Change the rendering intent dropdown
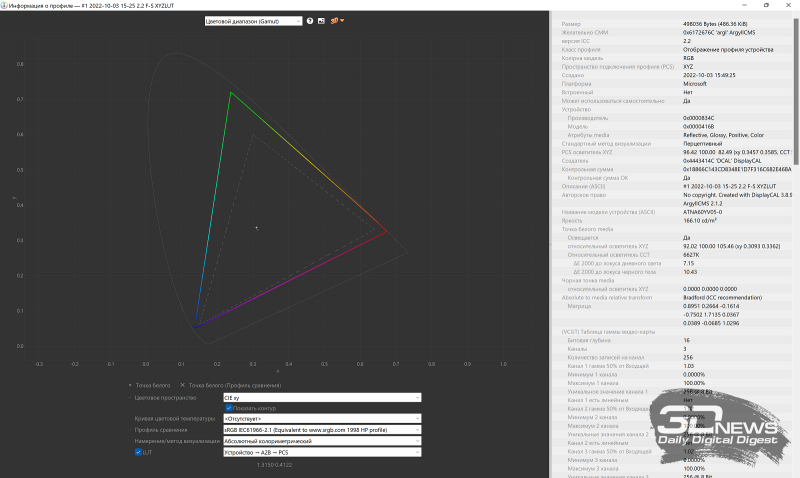This screenshot has height=478, width=800. click(x=320, y=440)
